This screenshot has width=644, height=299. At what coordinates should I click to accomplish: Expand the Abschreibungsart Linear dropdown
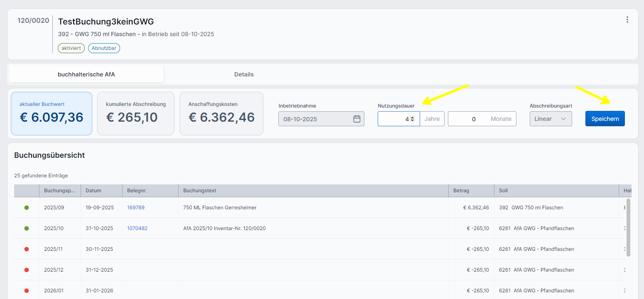[551, 119]
